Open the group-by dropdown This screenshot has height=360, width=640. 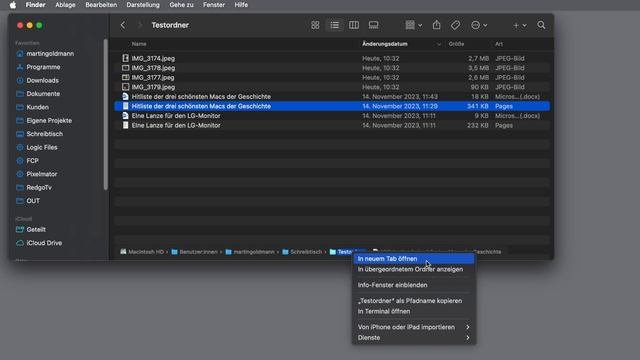click(x=413, y=25)
